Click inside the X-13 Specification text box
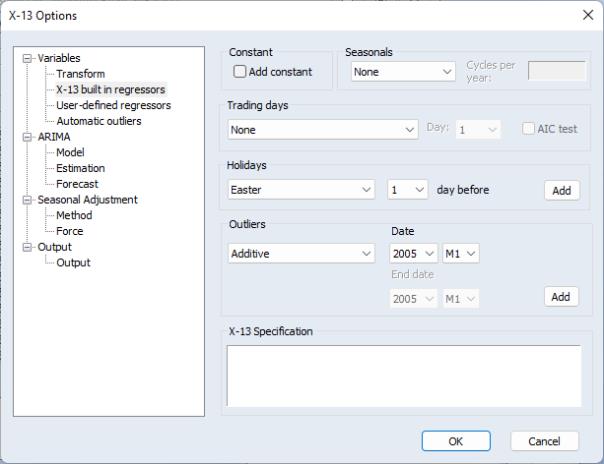The width and height of the screenshot is (604, 464). [x=404, y=376]
